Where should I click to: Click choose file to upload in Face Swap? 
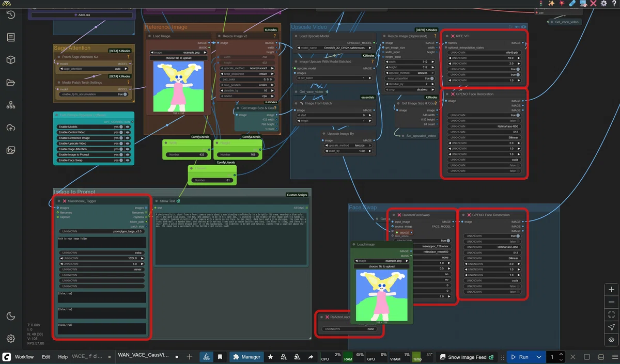coord(382,266)
